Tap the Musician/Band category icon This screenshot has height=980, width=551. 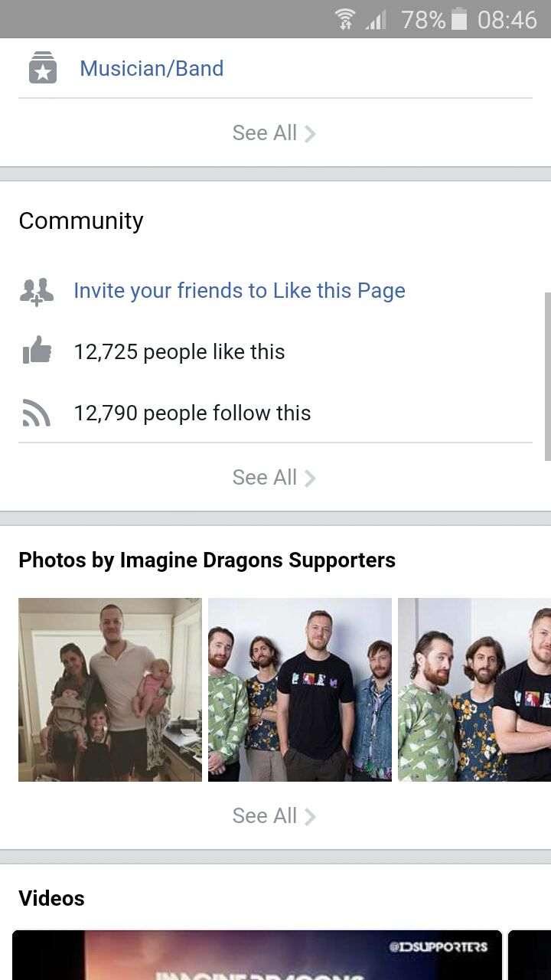click(x=43, y=68)
